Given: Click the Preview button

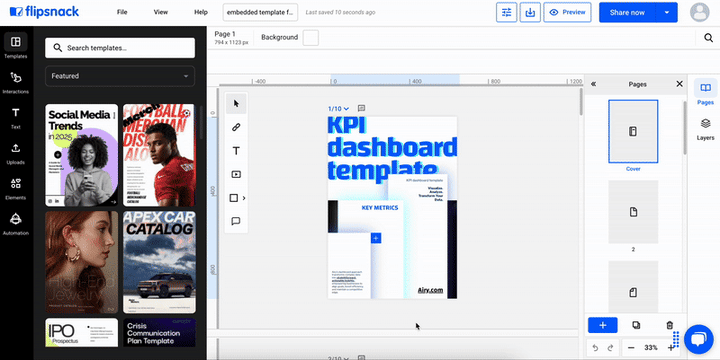Looking at the screenshot, I should click(567, 12).
